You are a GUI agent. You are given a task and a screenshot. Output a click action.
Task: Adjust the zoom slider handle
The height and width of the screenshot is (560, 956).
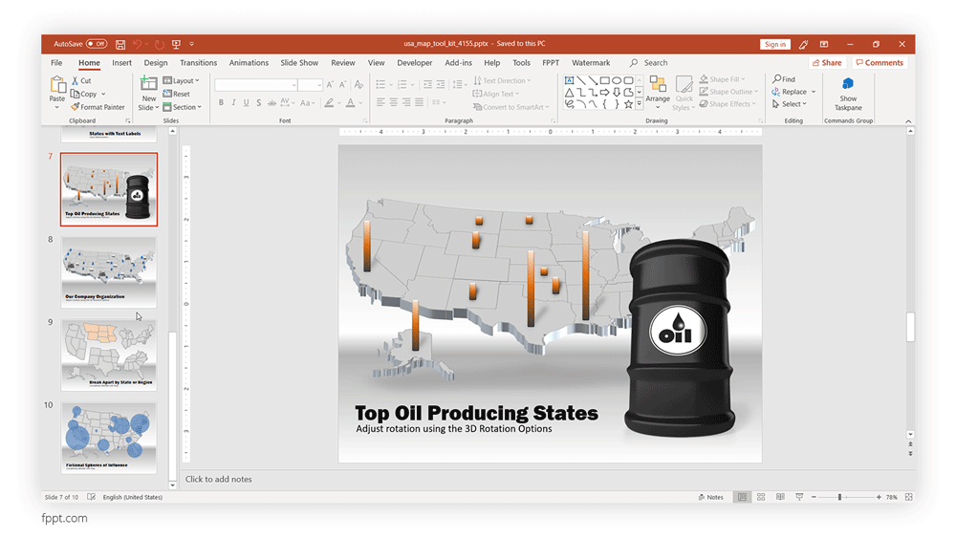click(x=839, y=497)
